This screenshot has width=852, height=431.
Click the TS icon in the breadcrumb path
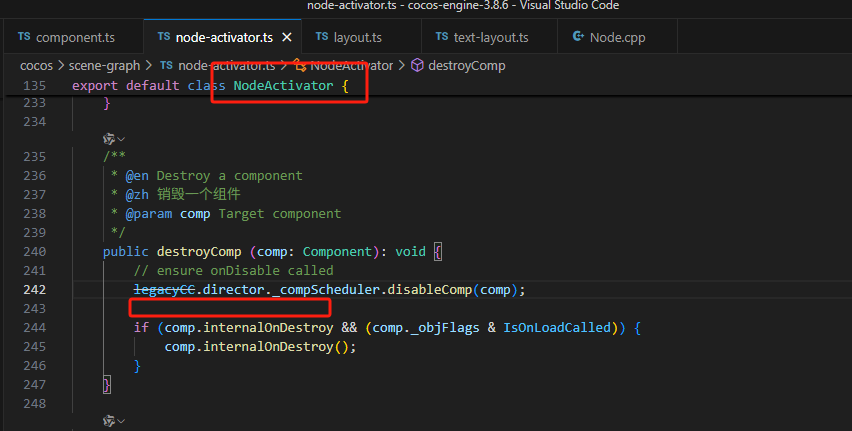click(x=166, y=65)
